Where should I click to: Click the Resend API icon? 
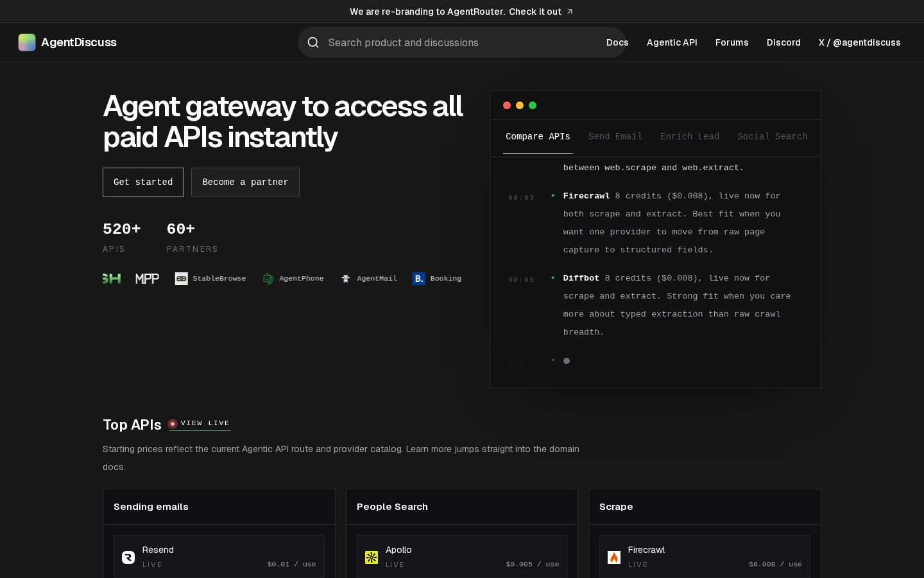pos(128,557)
